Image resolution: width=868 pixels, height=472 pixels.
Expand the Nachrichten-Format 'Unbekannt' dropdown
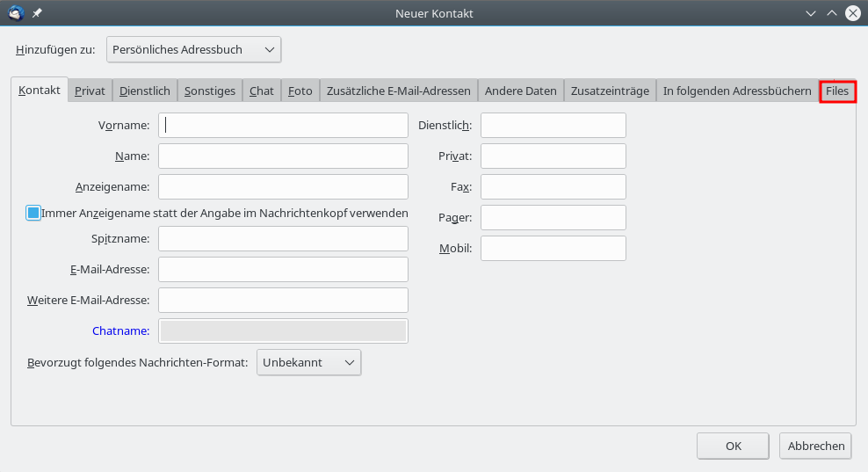(x=308, y=362)
